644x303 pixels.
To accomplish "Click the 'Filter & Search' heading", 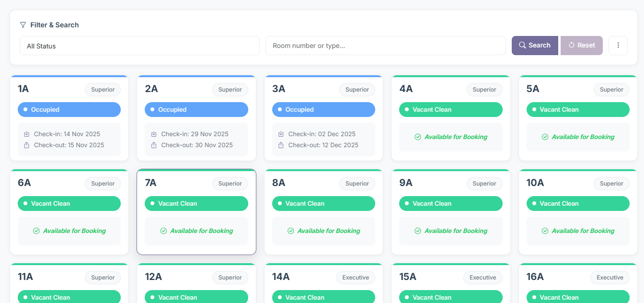I will click(55, 25).
